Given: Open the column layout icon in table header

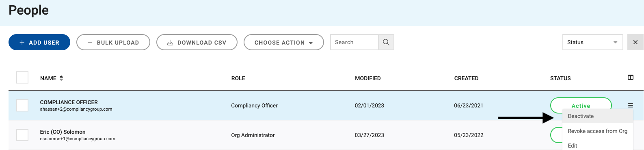Looking at the screenshot, I should point(631,77).
